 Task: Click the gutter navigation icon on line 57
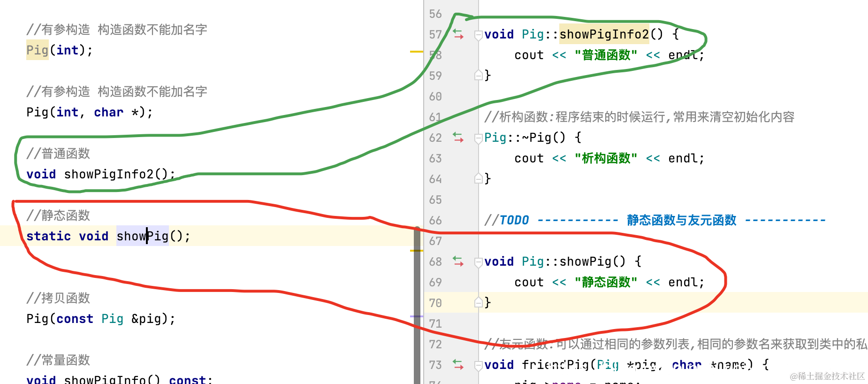coord(458,34)
